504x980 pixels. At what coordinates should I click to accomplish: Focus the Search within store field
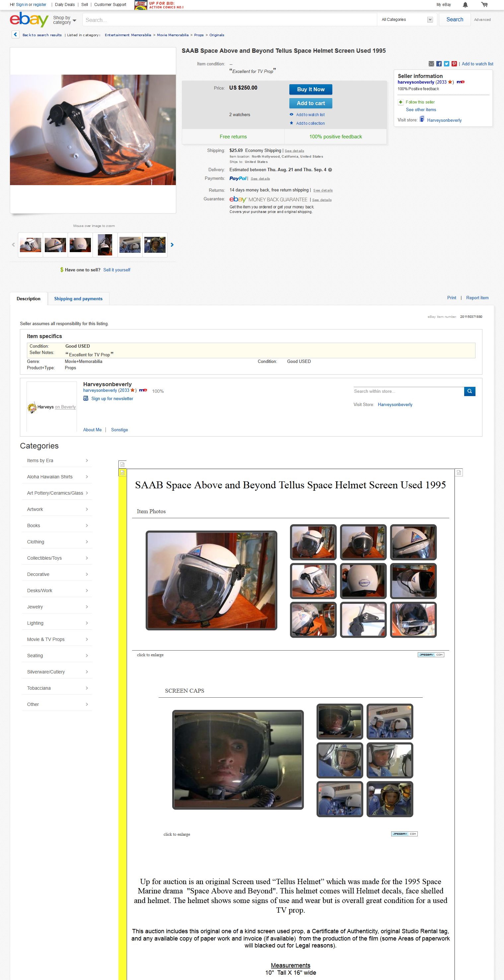[408, 391]
